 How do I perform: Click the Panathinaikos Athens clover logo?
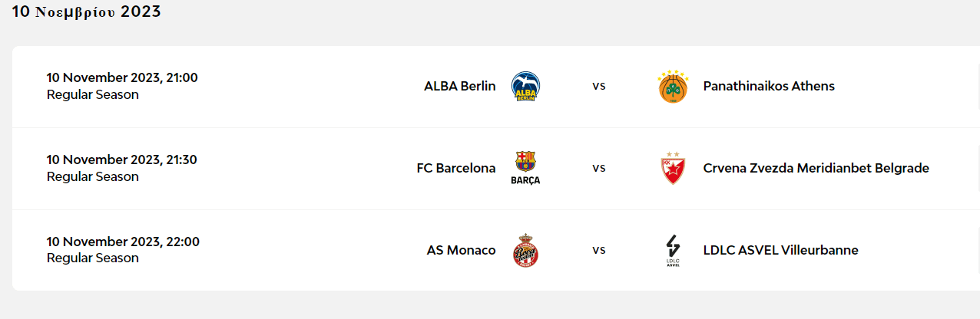673,87
